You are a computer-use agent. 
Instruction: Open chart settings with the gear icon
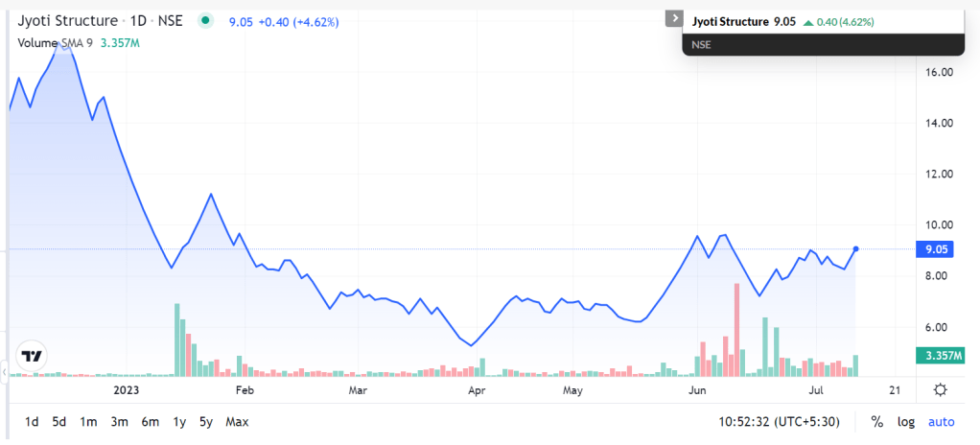[941, 389]
